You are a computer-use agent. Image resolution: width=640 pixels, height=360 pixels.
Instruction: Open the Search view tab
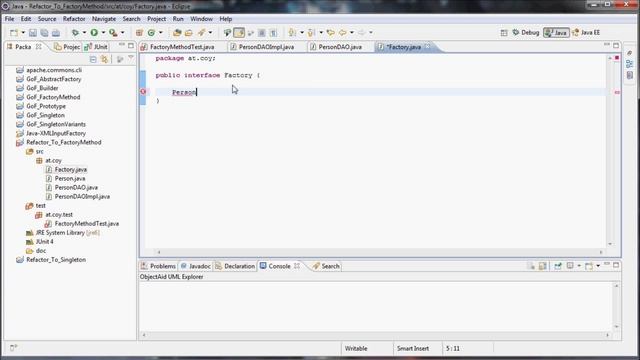tap(326, 266)
